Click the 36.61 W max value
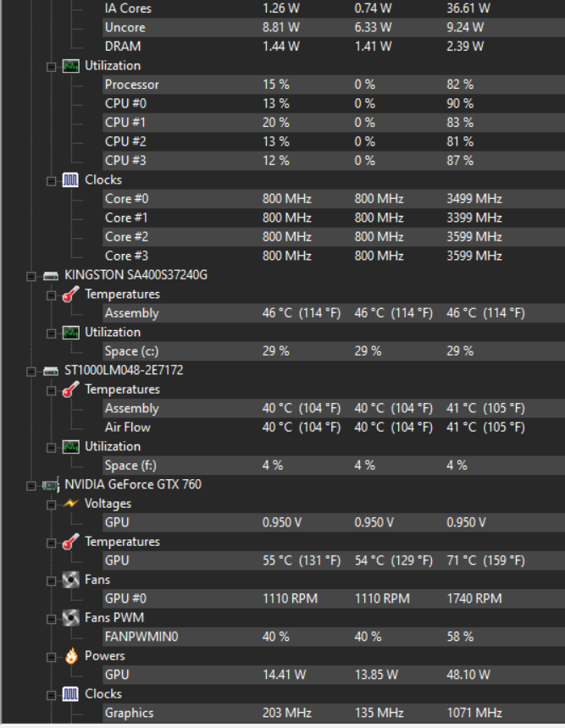 (468, 8)
